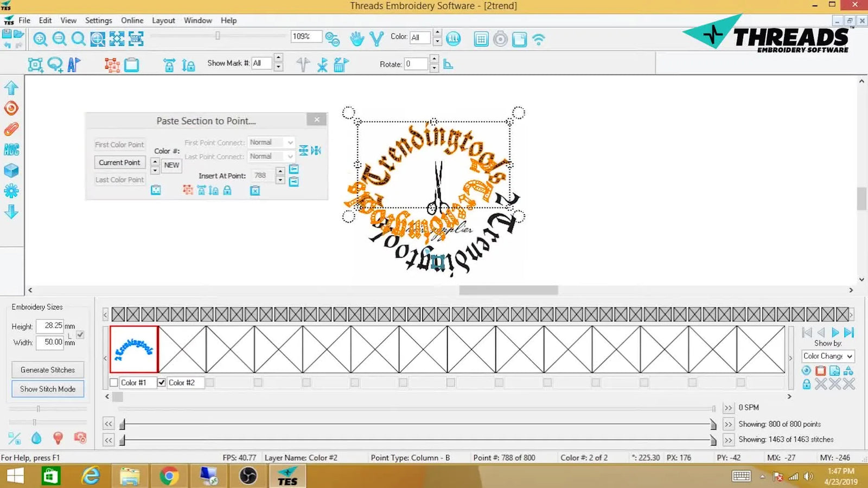The width and height of the screenshot is (868, 488).
Task: Activate the Pan hand tool
Action: coord(356,38)
